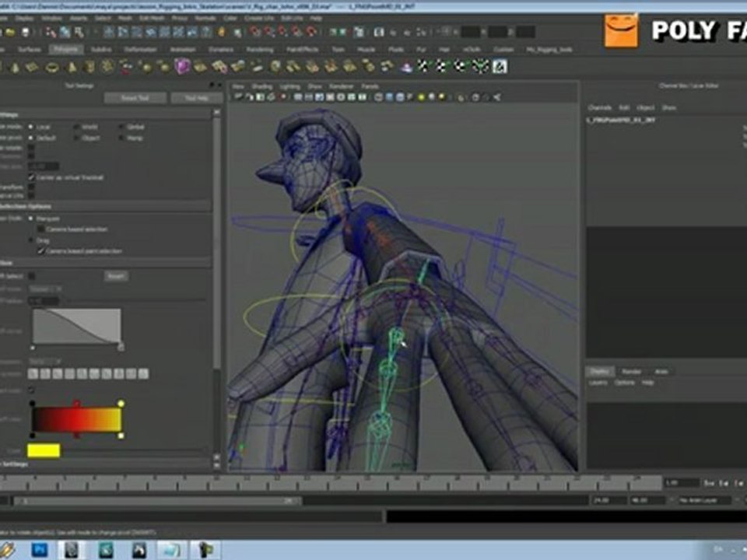Collapse the Selection Options section header
This screenshot has width=747, height=560.
[x=105, y=206]
